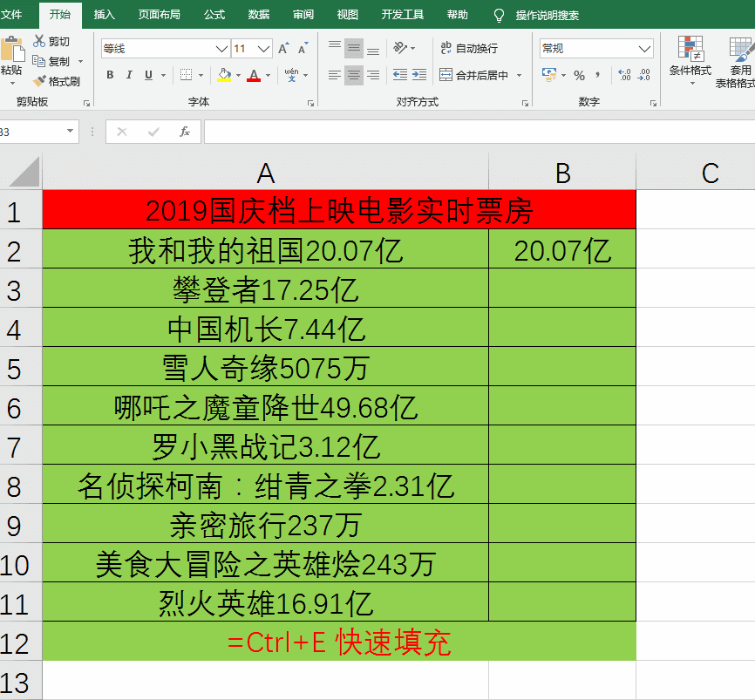755x700 pixels.
Task: Toggle italic formatting
Action: pos(129,75)
